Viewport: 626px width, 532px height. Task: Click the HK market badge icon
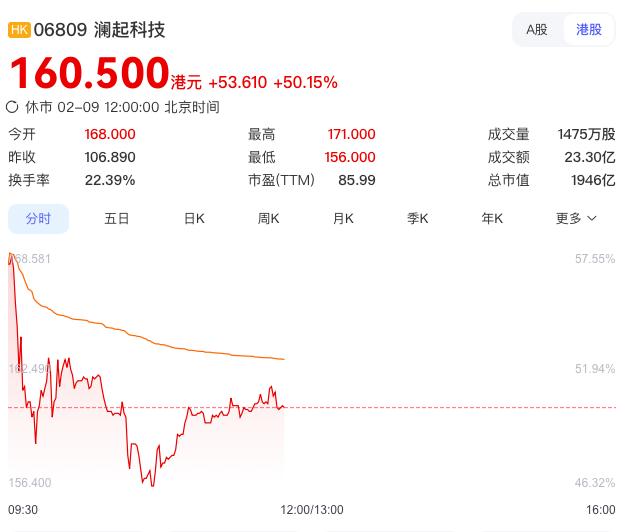19,30
